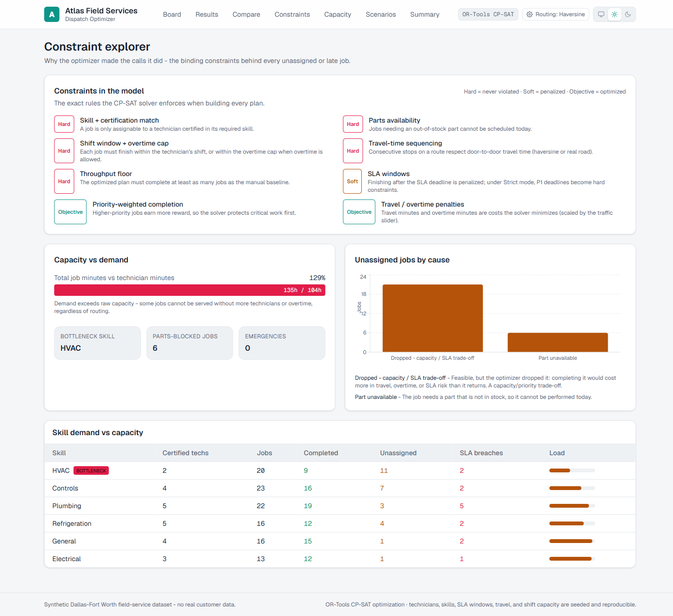Click the Part unavailable axis label
The width and height of the screenshot is (673, 616).
pos(557,358)
